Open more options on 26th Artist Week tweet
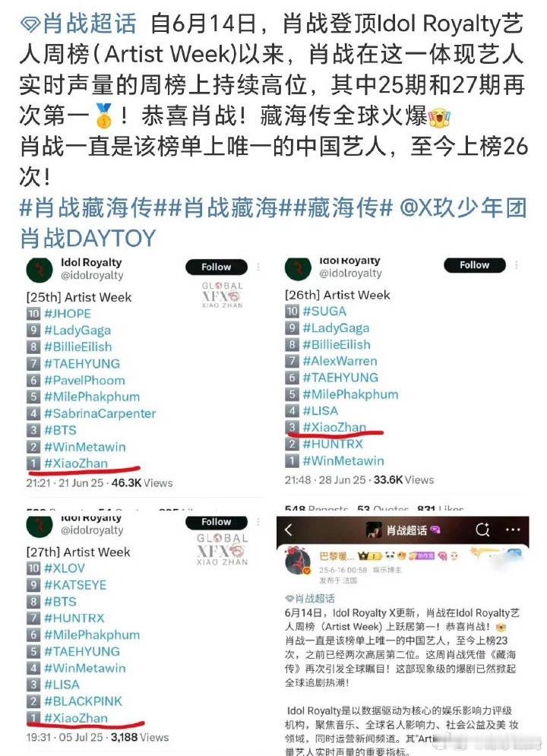547x756 pixels. (516, 264)
